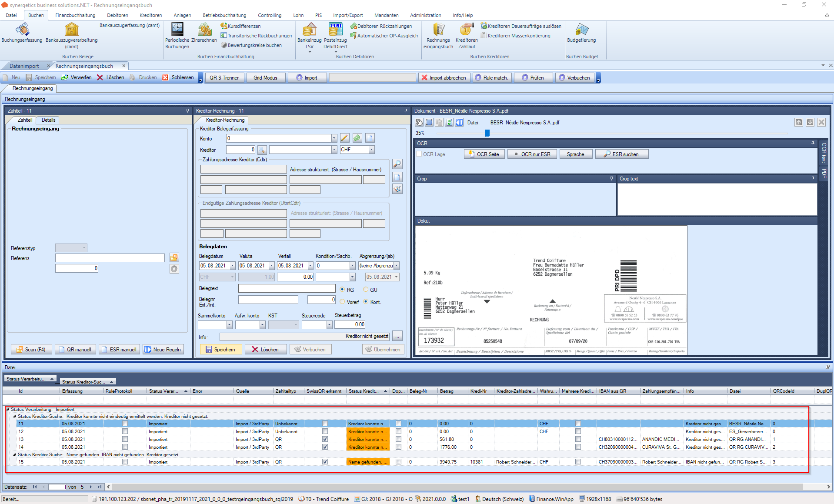
Task: Enable the OCR Lage checkbox
Action: pyautogui.click(x=420, y=154)
